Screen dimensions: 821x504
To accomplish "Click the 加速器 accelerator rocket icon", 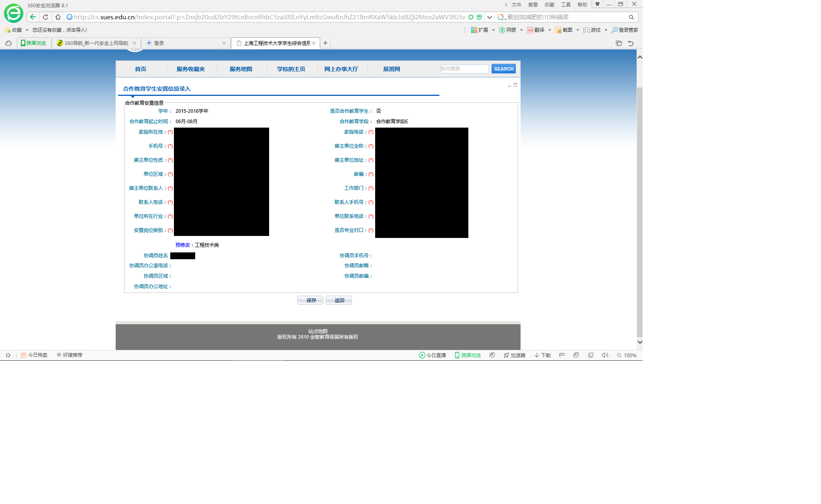I will click(x=506, y=355).
